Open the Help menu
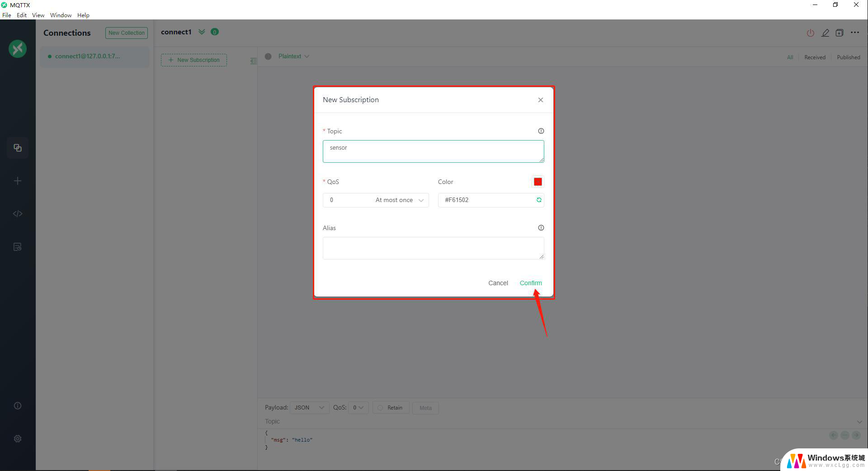 coord(83,15)
